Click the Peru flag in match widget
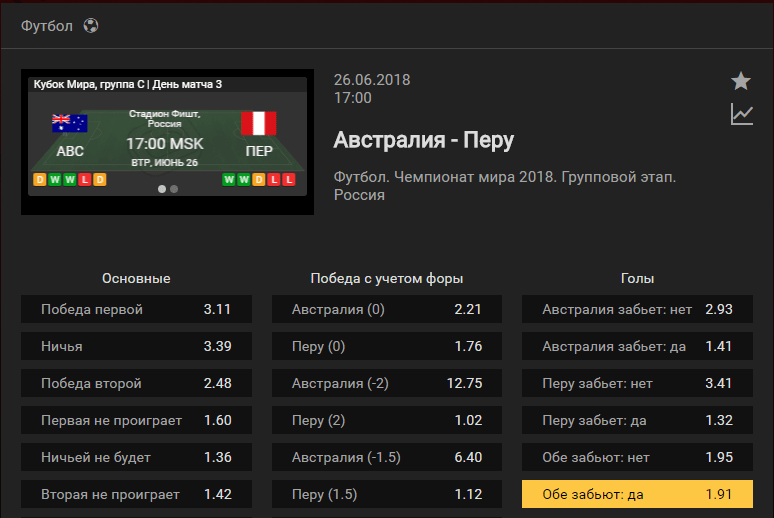The height and width of the screenshot is (518, 774). (x=259, y=123)
